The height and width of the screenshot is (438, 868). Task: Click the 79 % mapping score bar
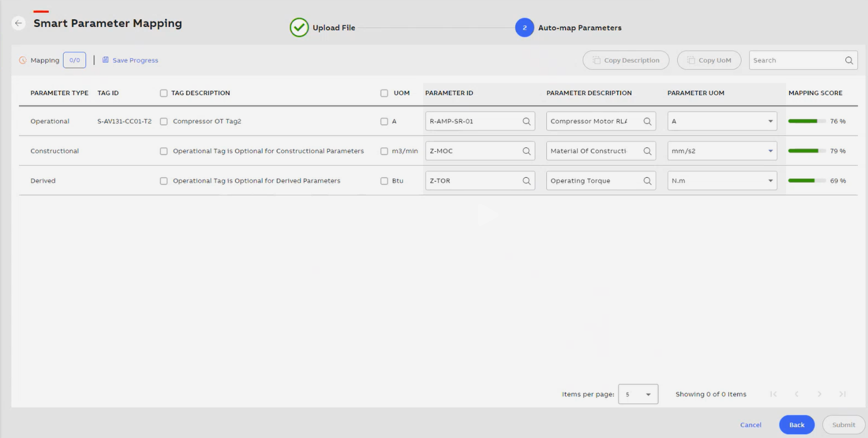(x=807, y=151)
